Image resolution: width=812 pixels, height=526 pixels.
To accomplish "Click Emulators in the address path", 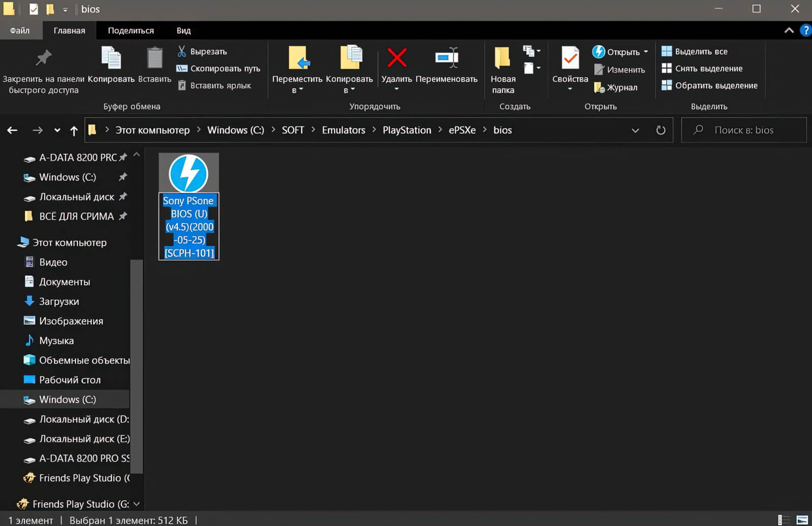I will (344, 130).
